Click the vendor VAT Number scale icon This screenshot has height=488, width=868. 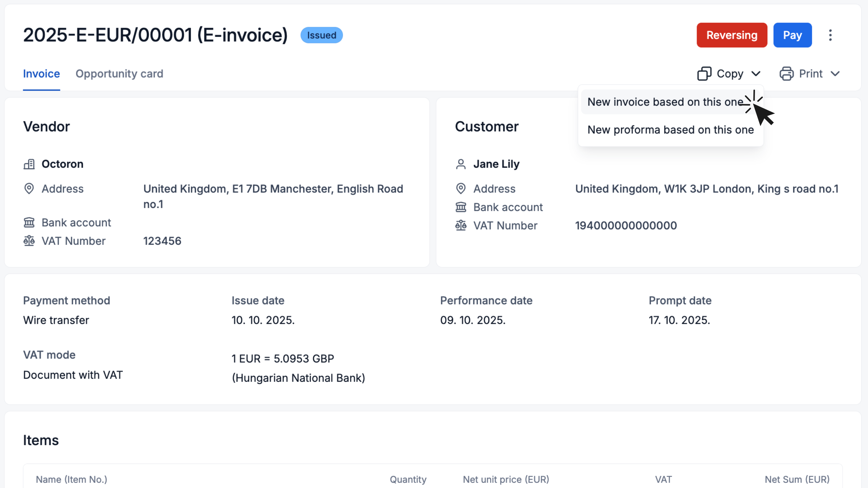(29, 241)
